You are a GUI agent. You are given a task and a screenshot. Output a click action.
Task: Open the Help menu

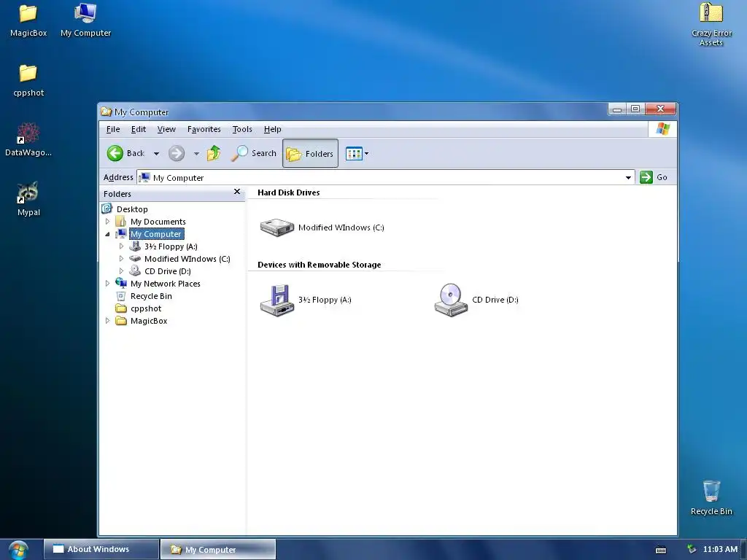[x=273, y=129]
